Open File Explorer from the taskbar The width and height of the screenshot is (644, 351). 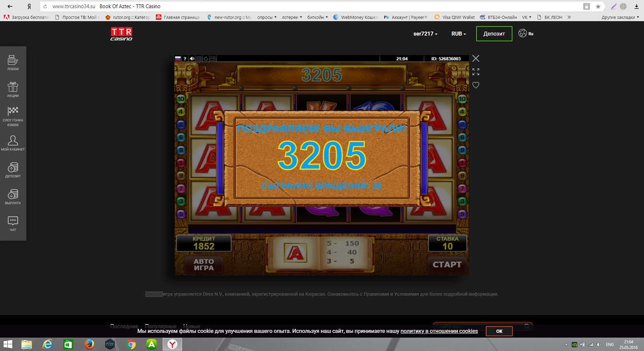(x=26, y=344)
